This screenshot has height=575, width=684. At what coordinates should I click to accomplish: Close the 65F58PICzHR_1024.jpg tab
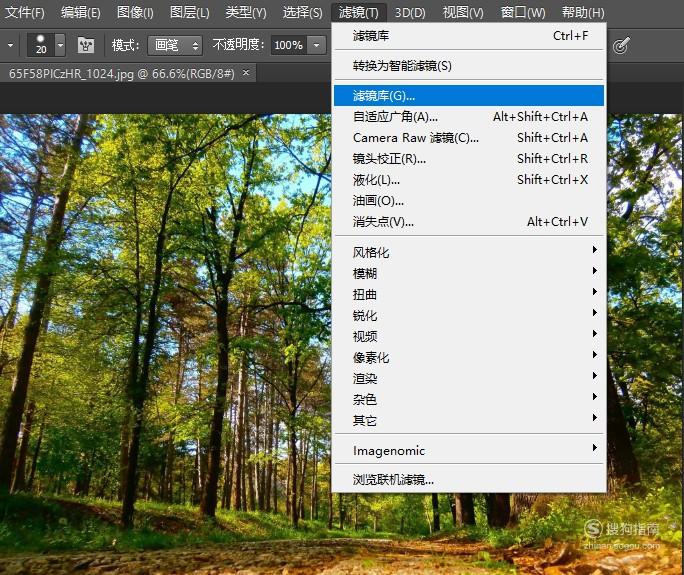tap(246, 72)
